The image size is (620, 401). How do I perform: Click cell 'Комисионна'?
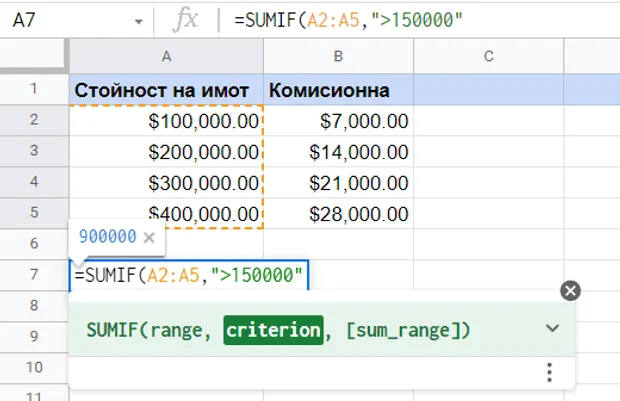[x=338, y=89]
